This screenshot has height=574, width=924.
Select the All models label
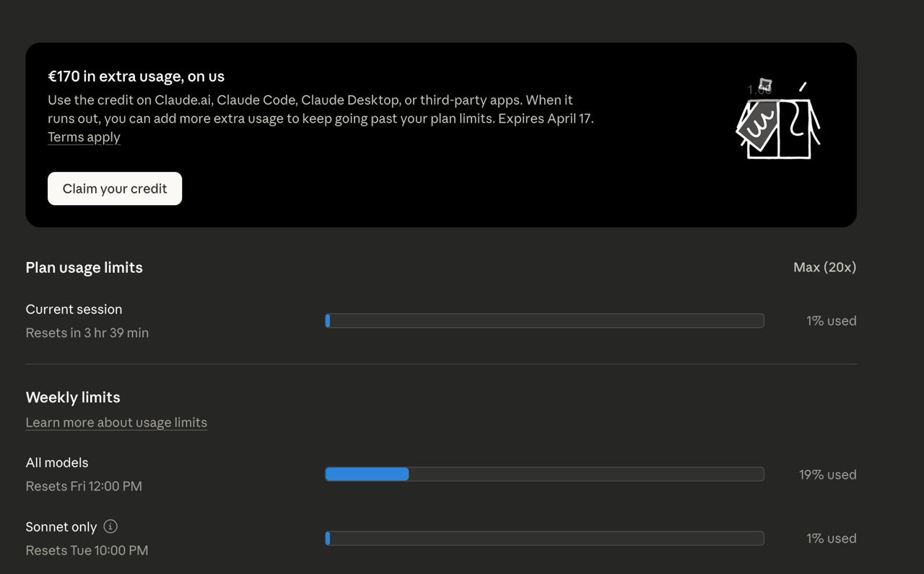coord(57,463)
